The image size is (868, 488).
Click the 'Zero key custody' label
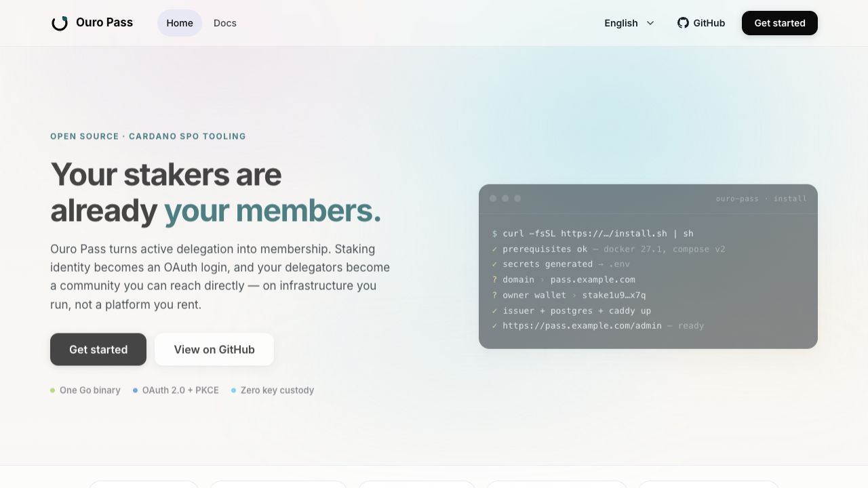coord(277,390)
